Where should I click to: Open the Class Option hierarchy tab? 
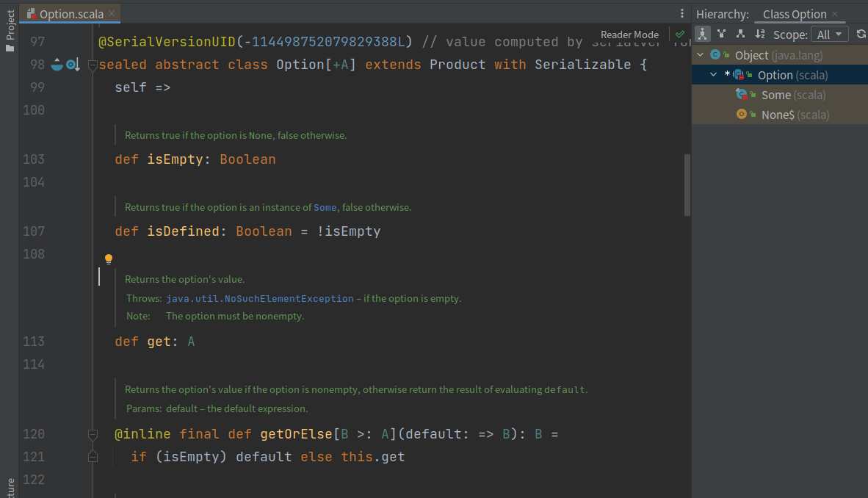pyautogui.click(x=795, y=14)
